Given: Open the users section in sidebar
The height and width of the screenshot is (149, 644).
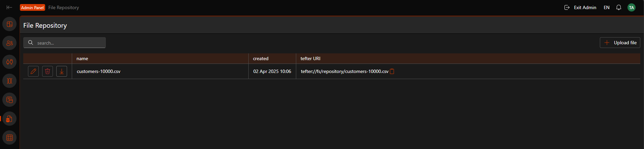Looking at the screenshot, I should click(9, 43).
